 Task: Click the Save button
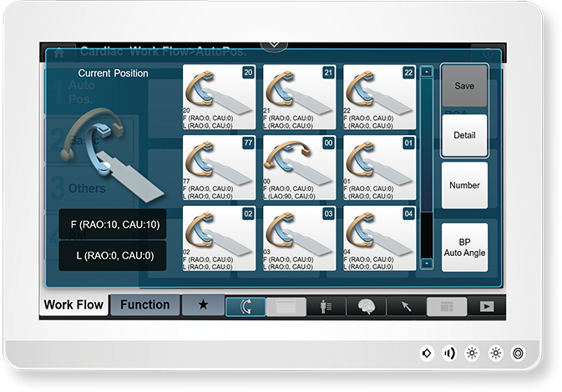point(463,86)
